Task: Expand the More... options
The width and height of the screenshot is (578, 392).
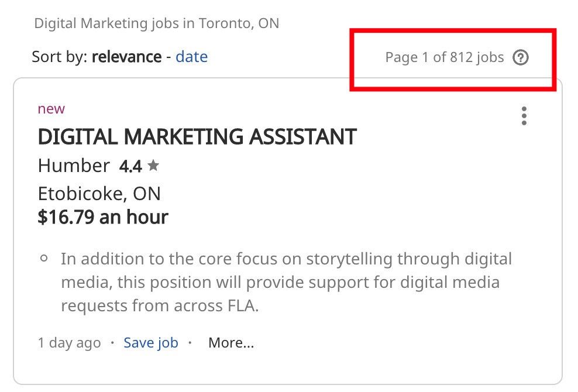Action: click(230, 343)
